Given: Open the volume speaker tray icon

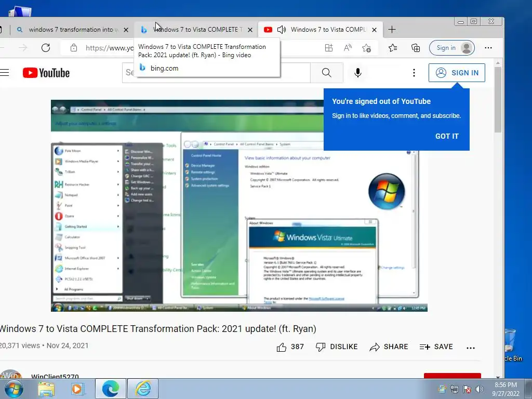Looking at the screenshot, I should 480,389.
